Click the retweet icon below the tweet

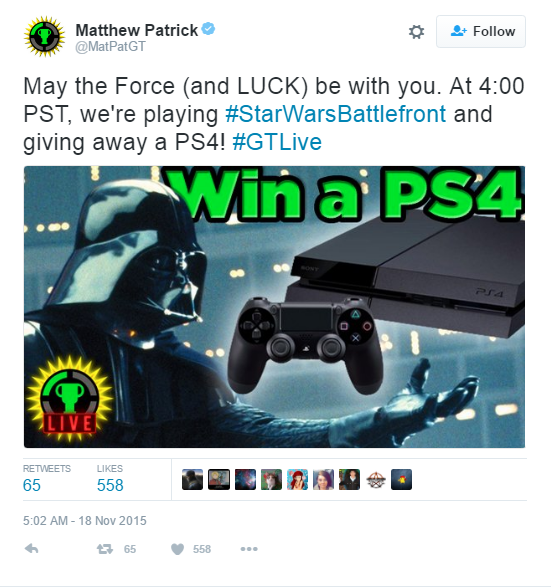click(105, 549)
